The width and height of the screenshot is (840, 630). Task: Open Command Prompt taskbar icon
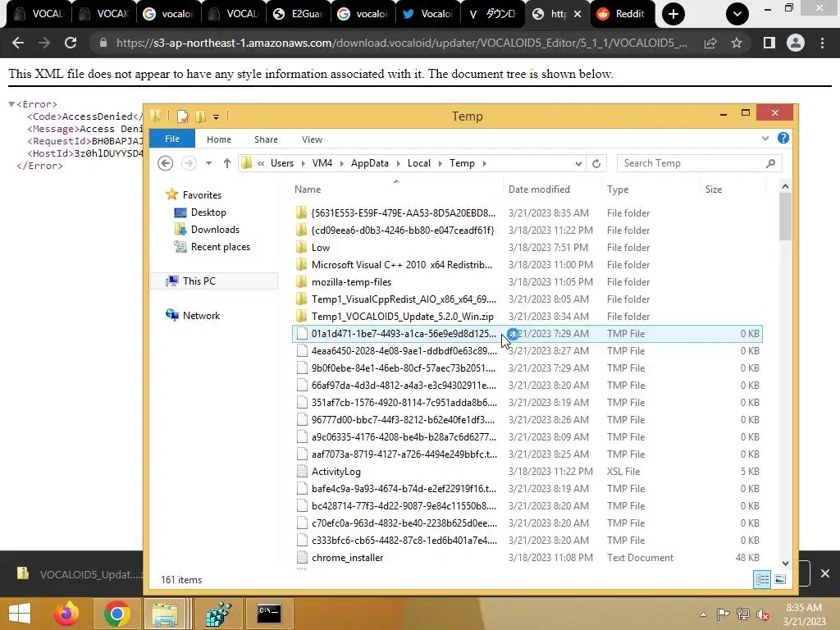[x=269, y=614]
